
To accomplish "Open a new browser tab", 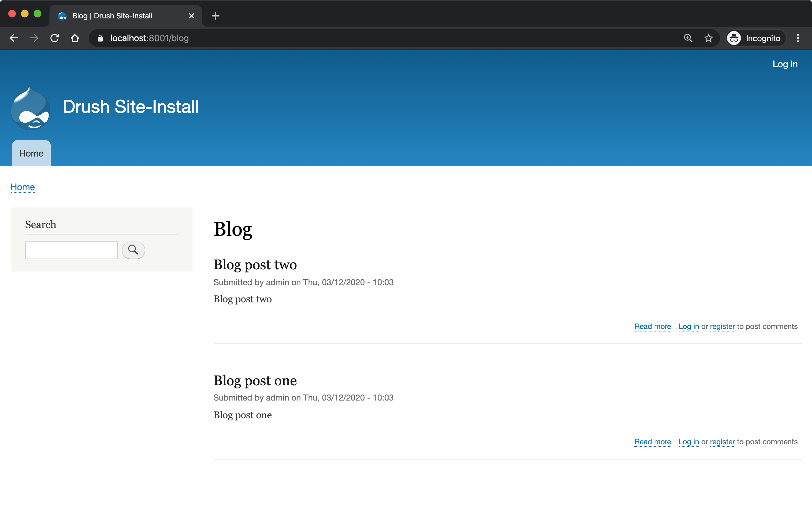I will pos(216,16).
